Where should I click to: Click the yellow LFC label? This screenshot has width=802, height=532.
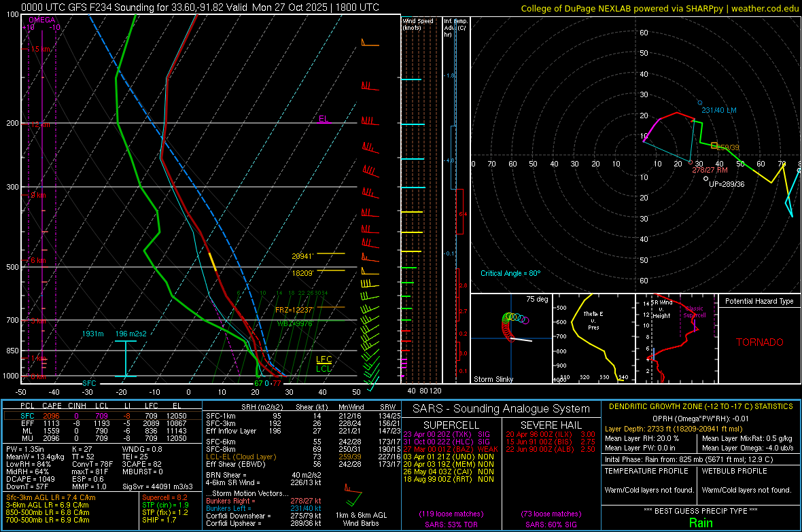coord(324,359)
